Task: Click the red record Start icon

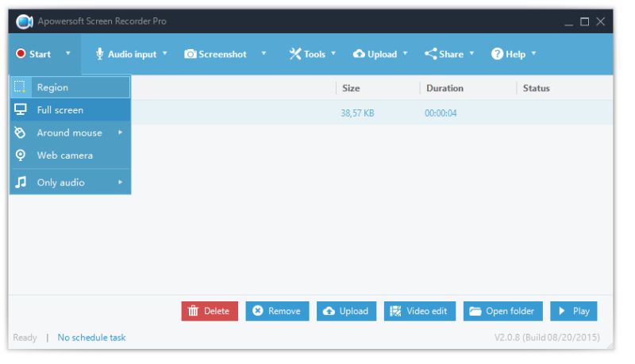Action: (21, 54)
